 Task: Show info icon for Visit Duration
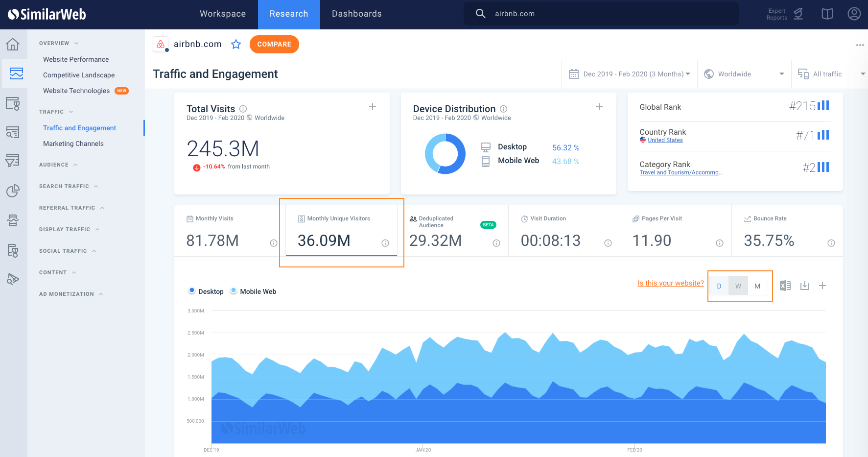[608, 243]
